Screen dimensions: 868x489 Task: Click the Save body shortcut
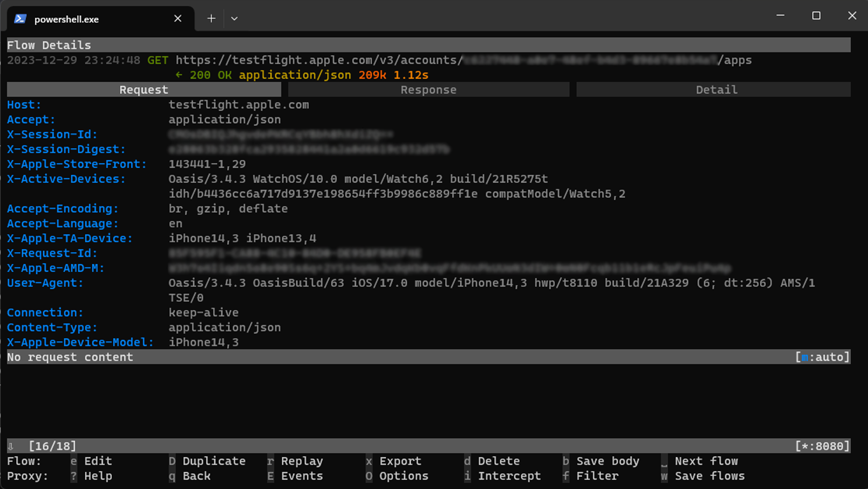coord(601,461)
